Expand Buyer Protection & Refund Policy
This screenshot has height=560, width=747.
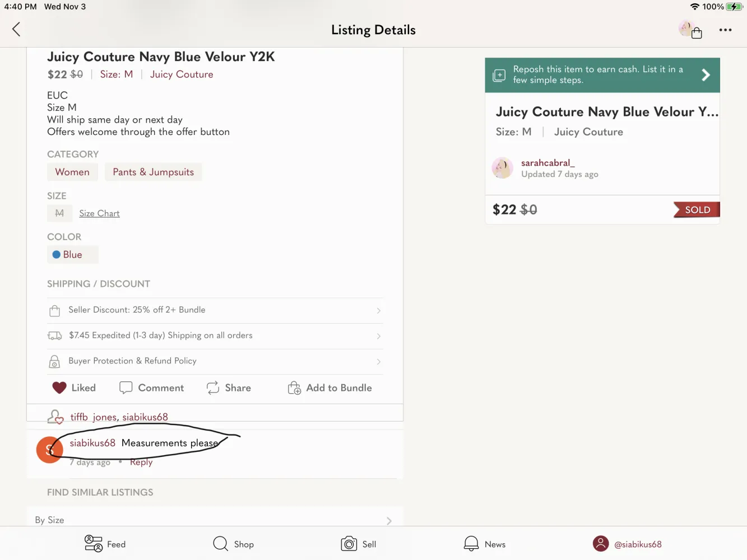point(215,361)
